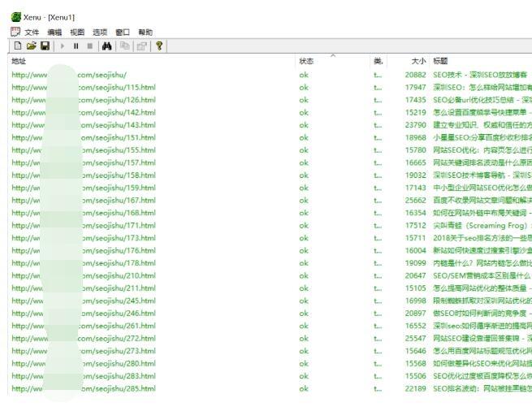This screenshot has width=532, height=407.
Task: Sort by the 状态 column header
Action: point(333,61)
